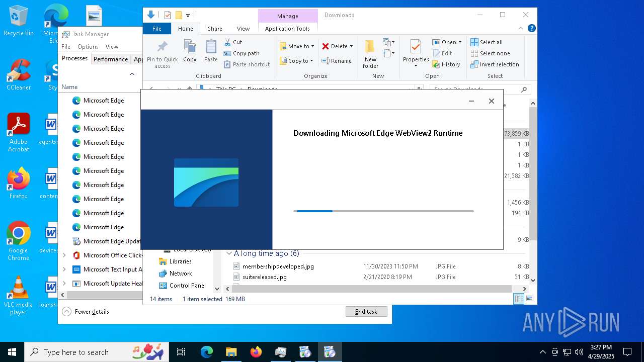Click the Paste icon in Explorer ribbon
Viewport: 644px width, 362px height.
tap(211, 51)
